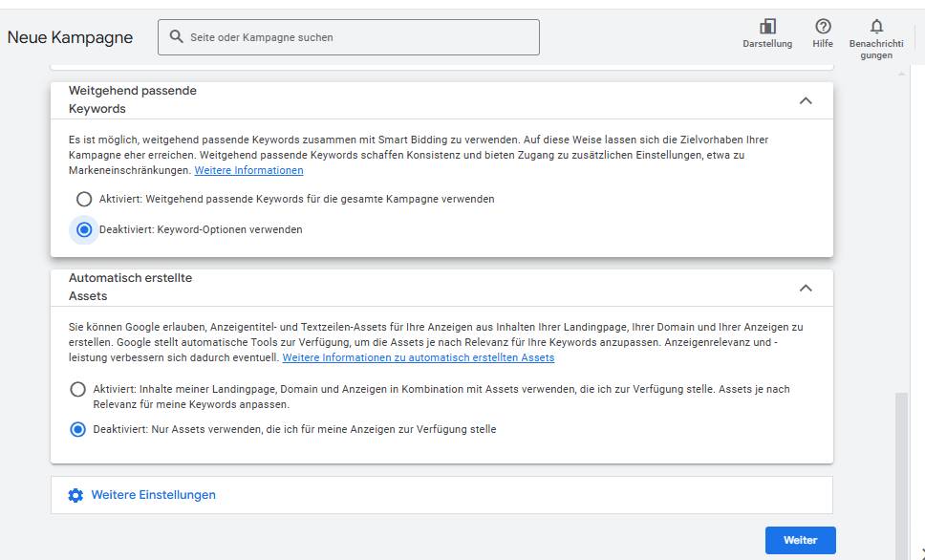Enable automatically created assets radio option
The height and width of the screenshot is (560, 925).
(x=77, y=390)
